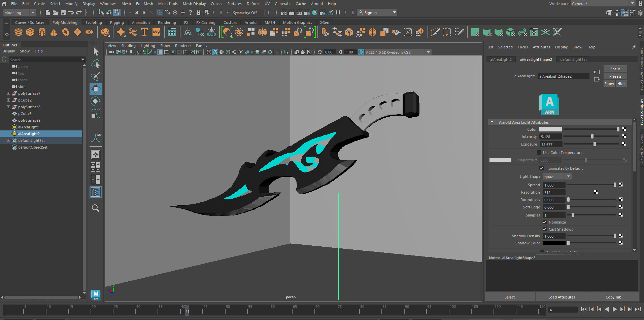The image size is (644, 320).
Task: Click the polygon cube shelf icon
Action: point(30,32)
